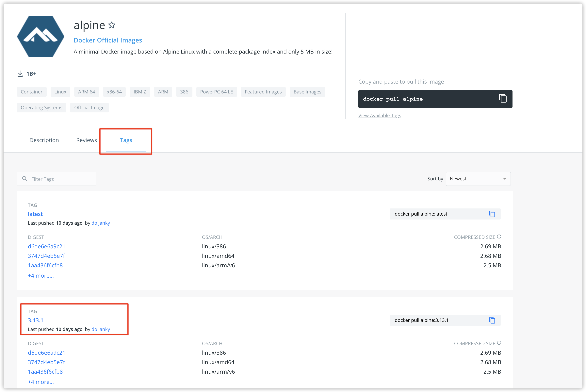Click the docker pull alpine:latest text
This screenshot has height=392, width=586.
421,214
